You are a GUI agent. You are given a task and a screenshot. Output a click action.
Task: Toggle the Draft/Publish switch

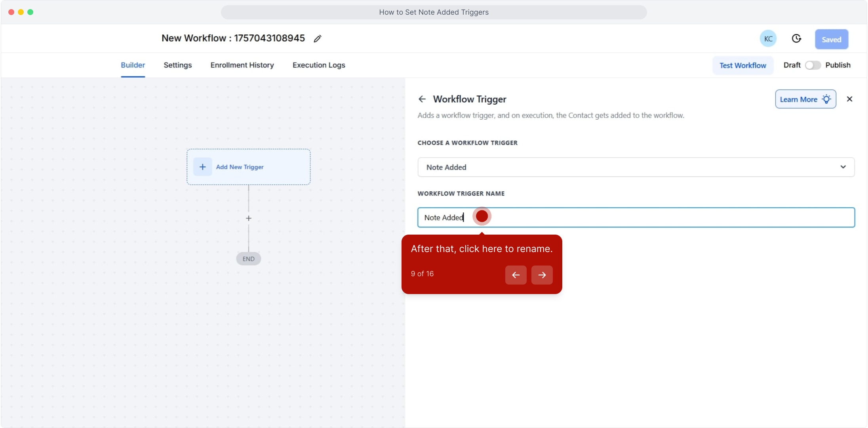tap(813, 65)
